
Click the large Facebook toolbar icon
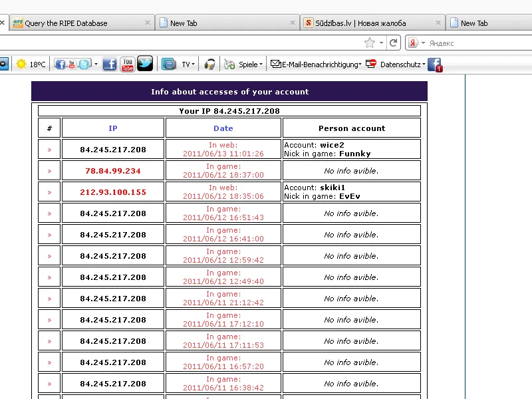click(x=110, y=64)
